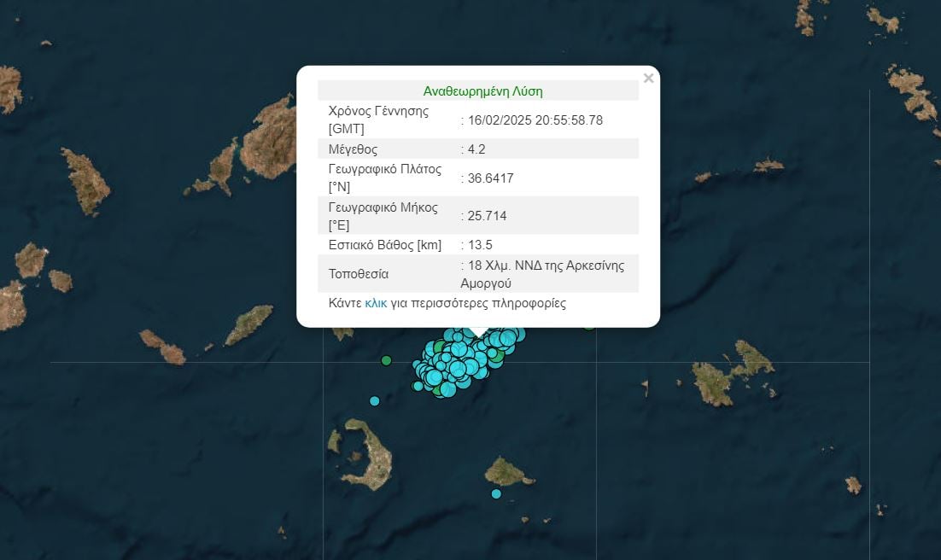Screen dimensions: 941x560
Task: Select the lone cyan marker northwest of Santorini
Action: click(374, 401)
